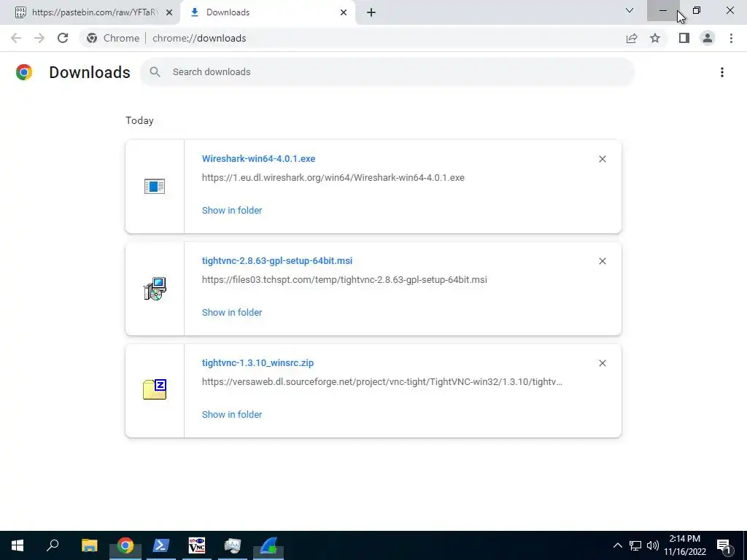
Task: Open the taskbar app left of Wireshark
Action: (x=233, y=545)
